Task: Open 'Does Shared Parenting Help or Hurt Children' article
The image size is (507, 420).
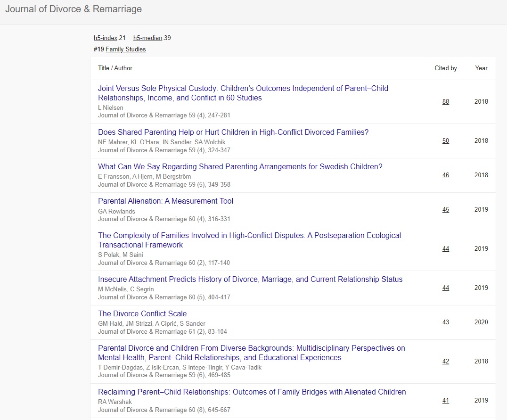Action: point(233,132)
